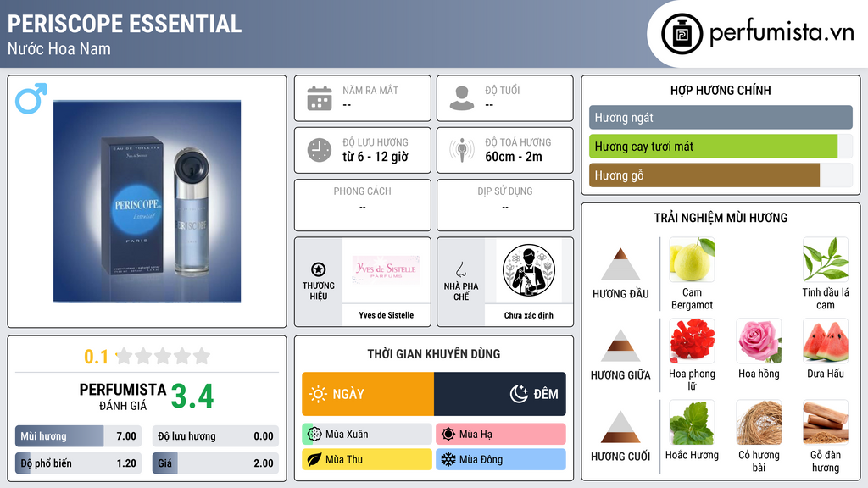Viewport: 868px width, 488px height.
Task: Click the Mùi hương 7.00 rating bar
Action: coord(79,436)
